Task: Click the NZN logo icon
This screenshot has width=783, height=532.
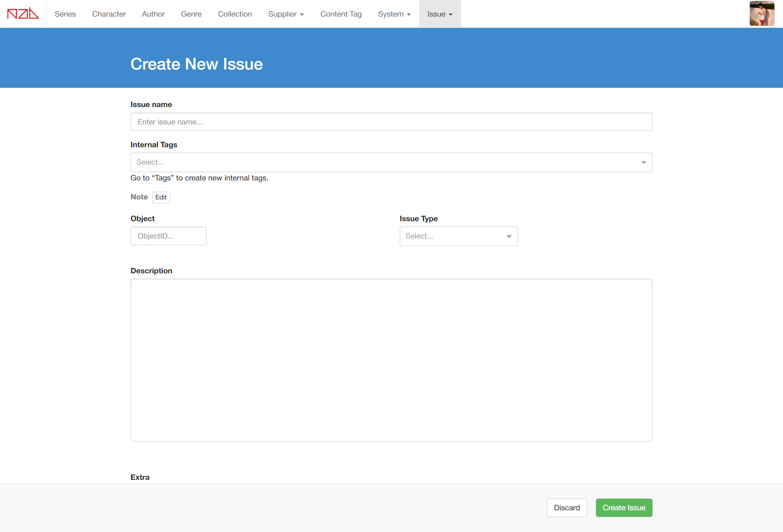Action: (23, 14)
